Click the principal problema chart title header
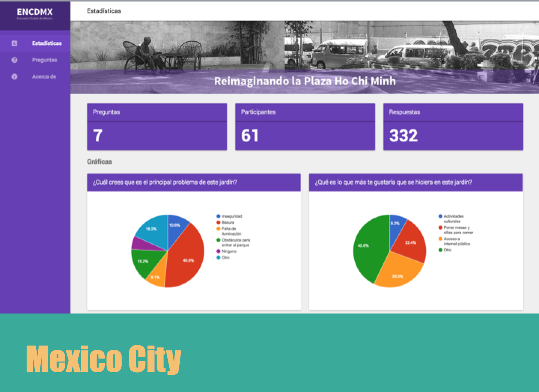539x392 pixels. click(194, 182)
